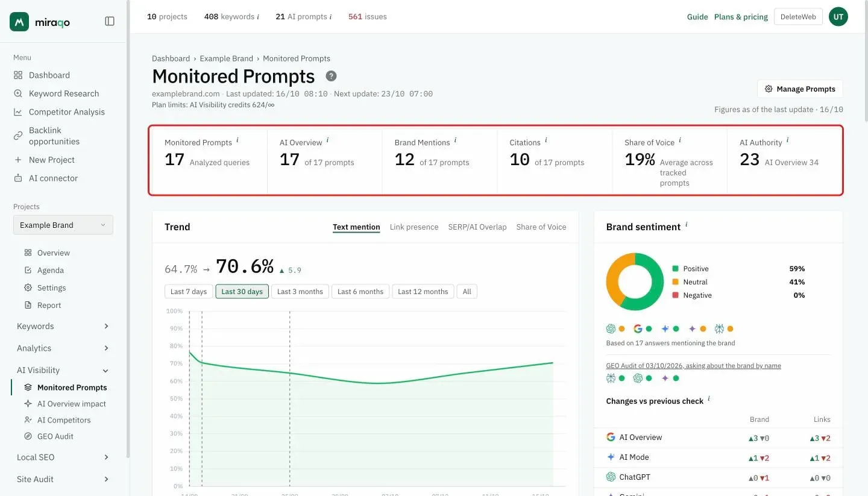Select the All time range
868x496 pixels.
[467, 292]
